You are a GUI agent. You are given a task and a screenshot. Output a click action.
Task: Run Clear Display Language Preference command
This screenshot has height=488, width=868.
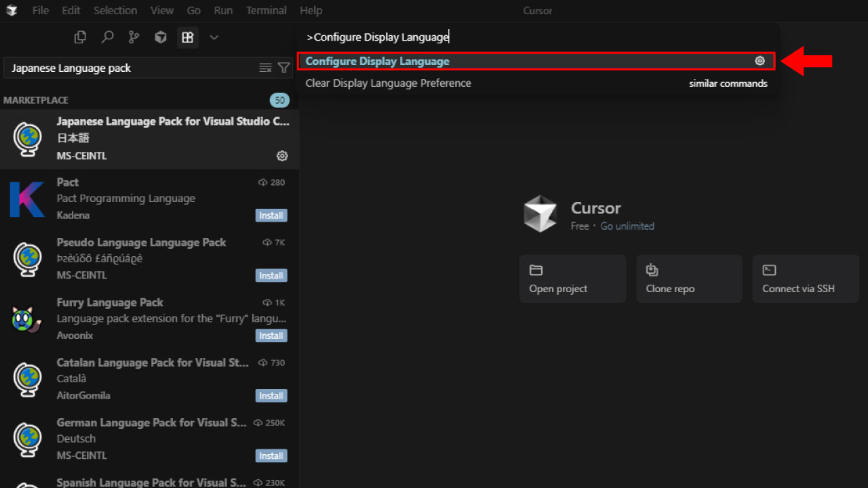[x=536, y=83]
